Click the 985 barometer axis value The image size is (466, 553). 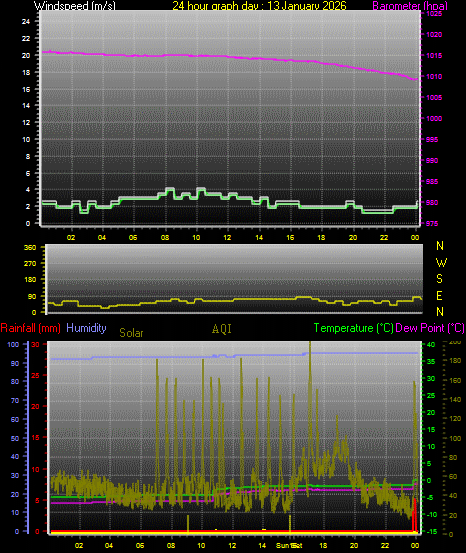432,182
